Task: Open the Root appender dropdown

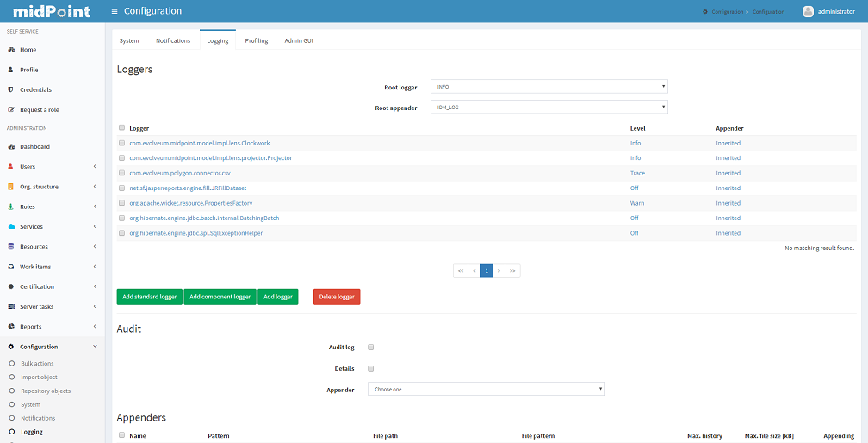Action: click(549, 108)
